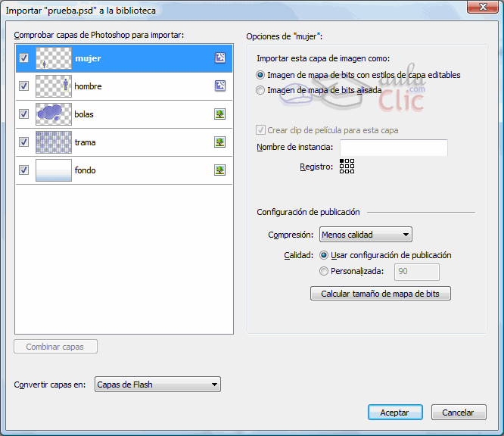Open the Compresión dropdown
Viewport: 504px width, 436px height.
[x=366, y=235]
